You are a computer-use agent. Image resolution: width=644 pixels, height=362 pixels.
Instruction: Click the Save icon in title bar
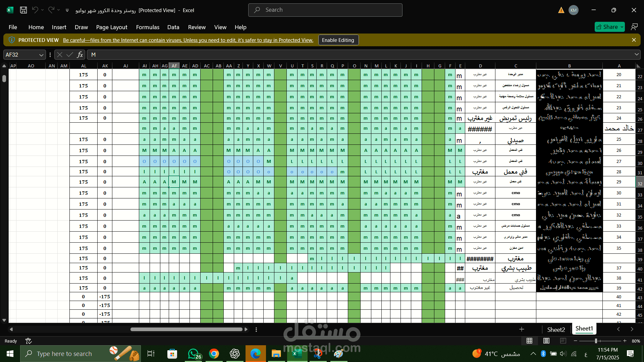pyautogui.click(x=23, y=10)
